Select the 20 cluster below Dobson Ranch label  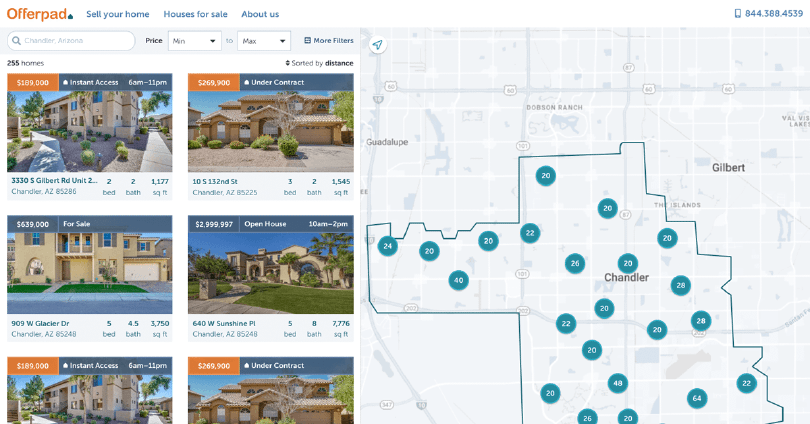click(x=546, y=176)
